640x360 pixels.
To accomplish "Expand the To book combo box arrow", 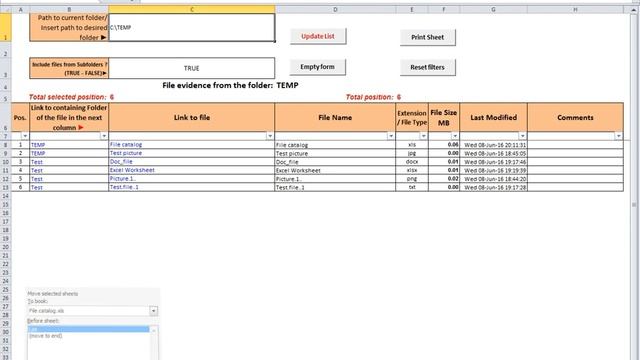I will click(153, 311).
